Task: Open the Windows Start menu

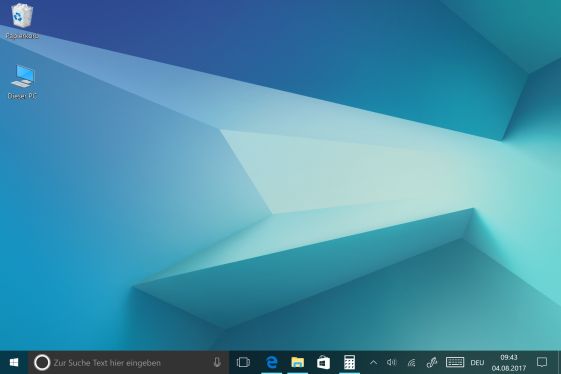Action: [14, 363]
